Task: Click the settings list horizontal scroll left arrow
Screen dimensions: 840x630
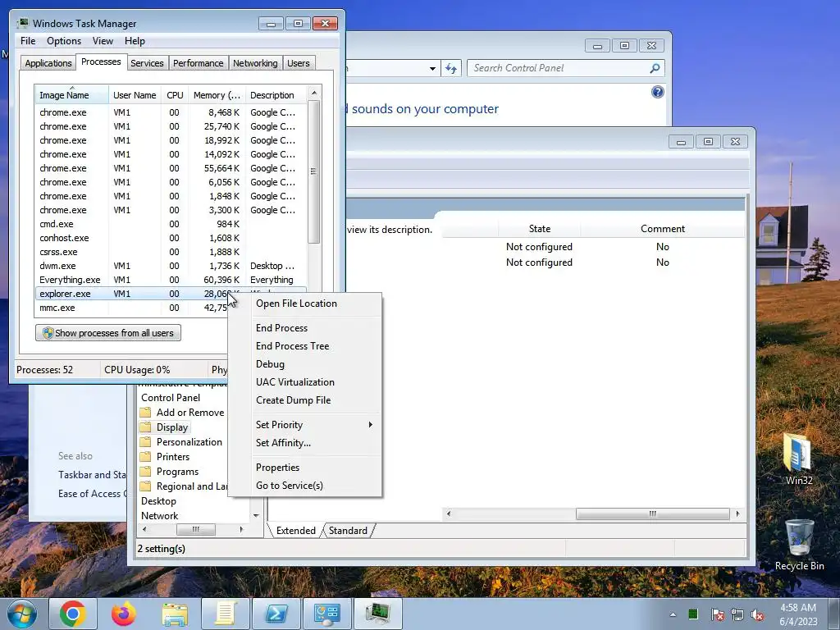Action: pyautogui.click(x=449, y=514)
